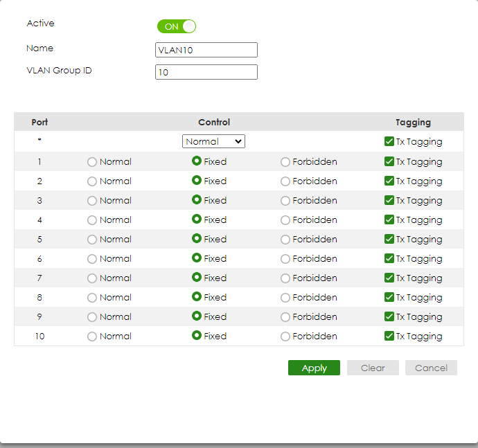Select Fixed radio for port 3
The height and width of the screenshot is (448, 478).
(x=197, y=200)
